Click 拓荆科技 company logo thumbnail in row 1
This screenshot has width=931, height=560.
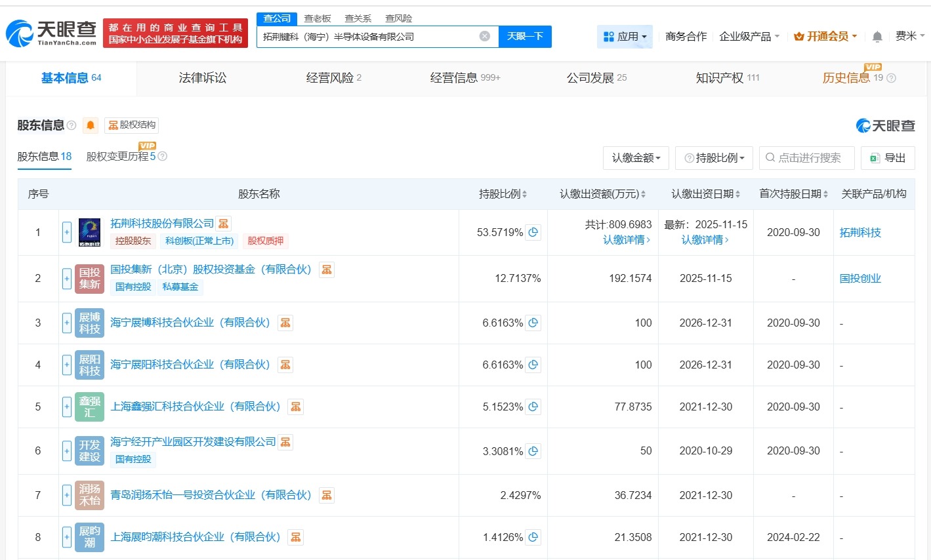[89, 232]
